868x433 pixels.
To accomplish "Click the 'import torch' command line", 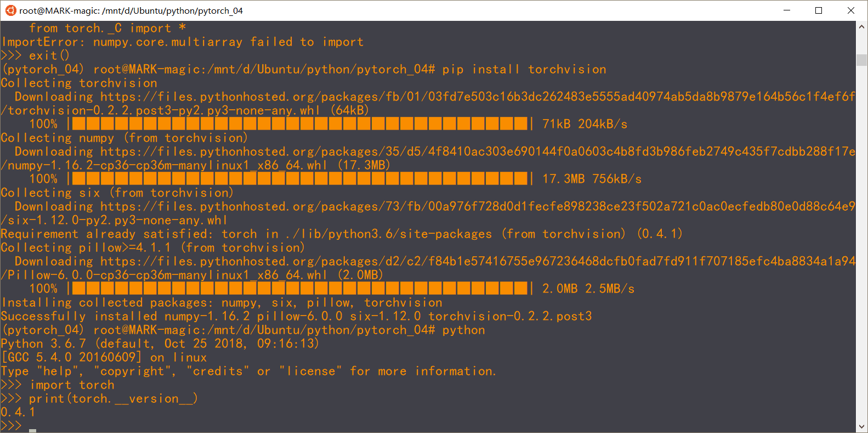I will click(x=58, y=385).
